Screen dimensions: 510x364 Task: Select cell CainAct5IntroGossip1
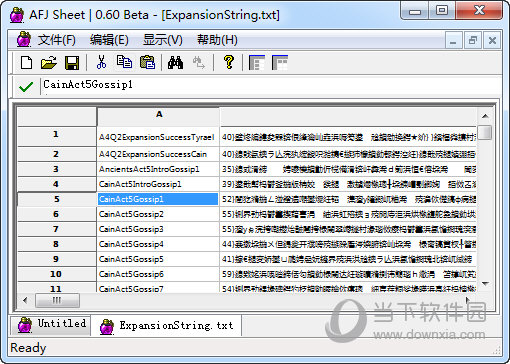pyautogui.click(x=158, y=184)
